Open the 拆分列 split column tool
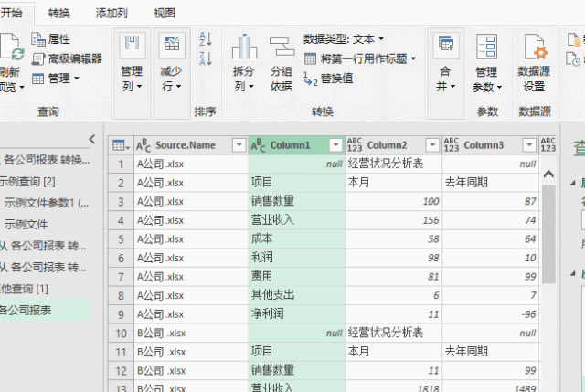Viewport: 585px width, 392px height. click(x=243, y=62)
